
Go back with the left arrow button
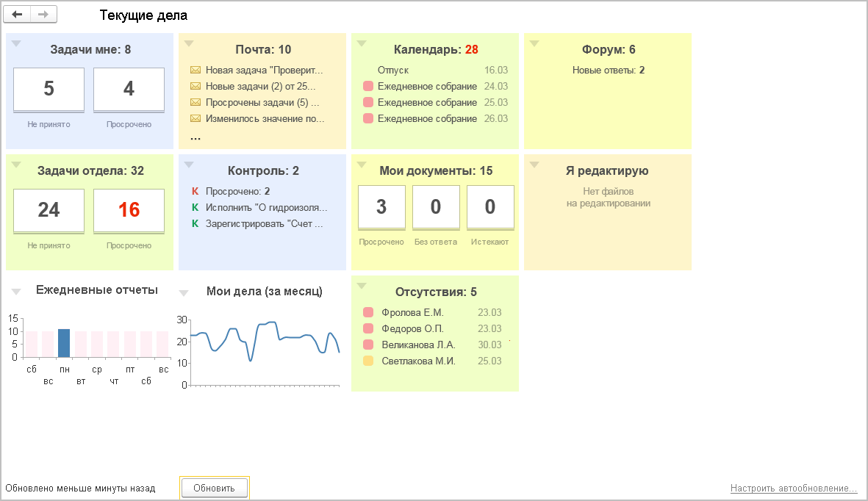[x=17, y=15]
